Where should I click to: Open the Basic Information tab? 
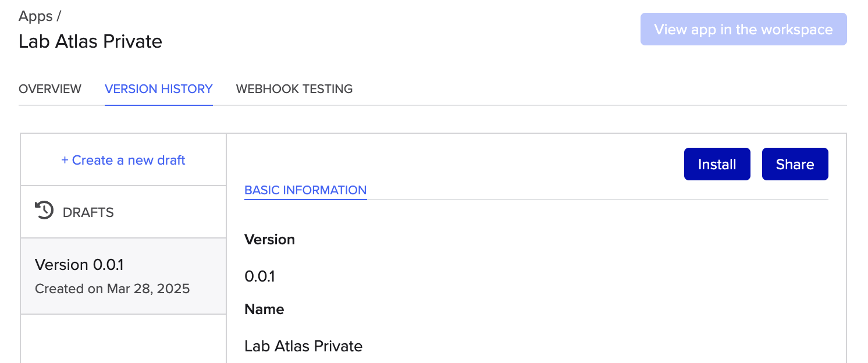click(x=305, y=190)
